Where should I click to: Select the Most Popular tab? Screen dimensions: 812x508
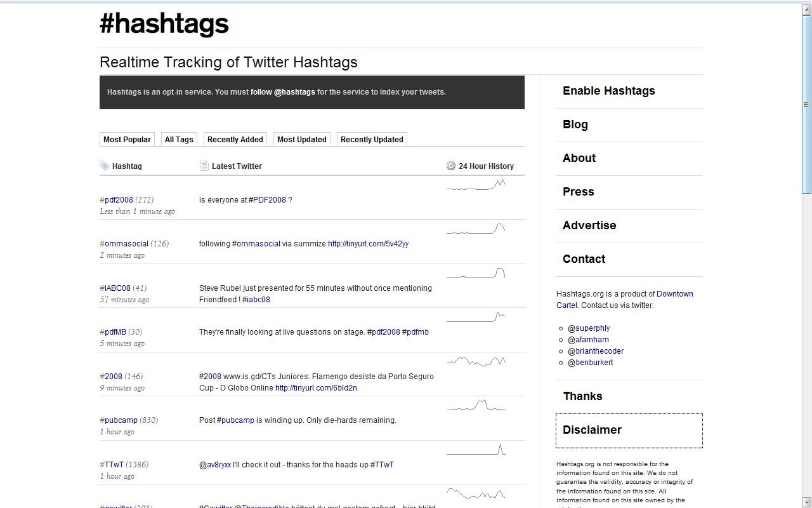[x=127, y=138]
